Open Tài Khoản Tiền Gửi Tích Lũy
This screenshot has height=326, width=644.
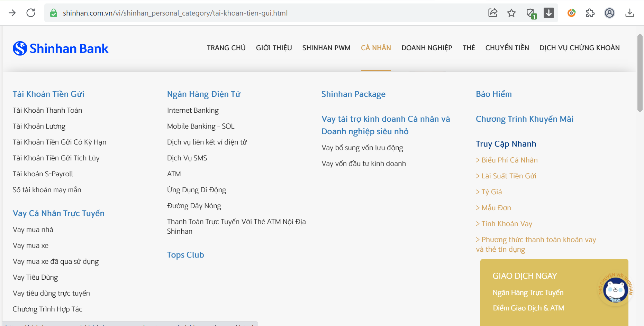[x=56, y=158]
